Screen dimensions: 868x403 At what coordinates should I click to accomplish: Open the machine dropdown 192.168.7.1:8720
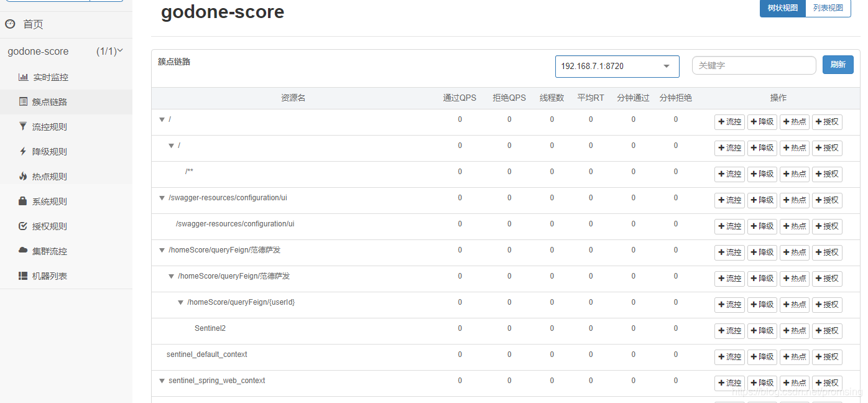pos(617,66)
